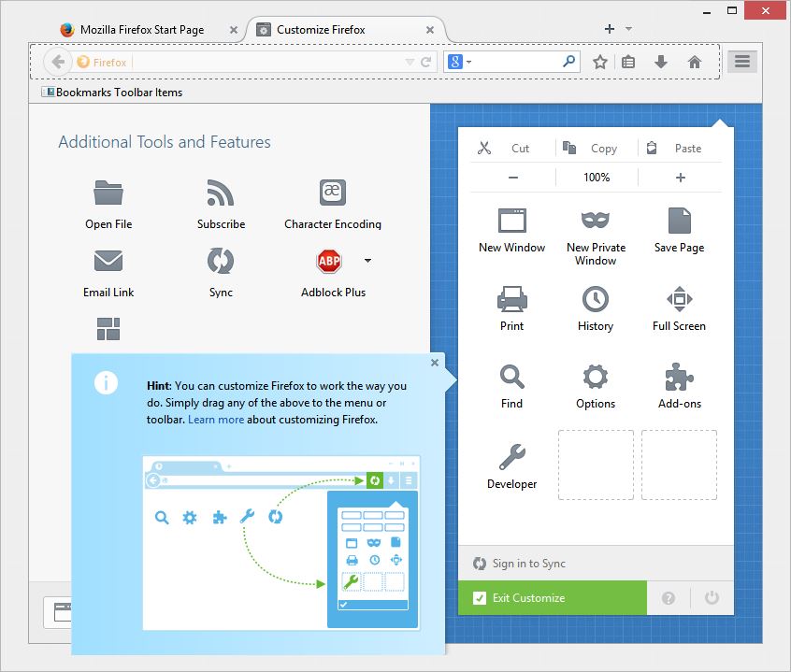The height and width of the screenshot is (672, 791).
Task: Click the bookmark star icon
Action: coord(600,62)
